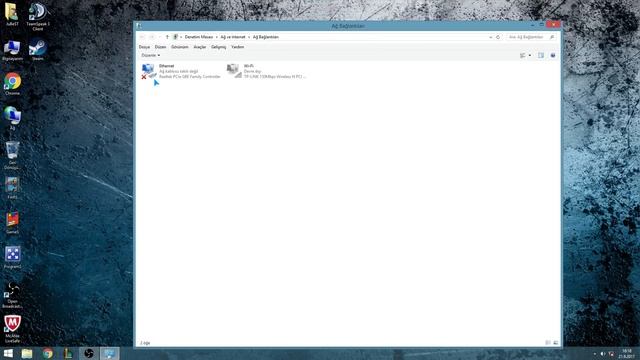Click the forward navigation arrow

coord(151,37)
